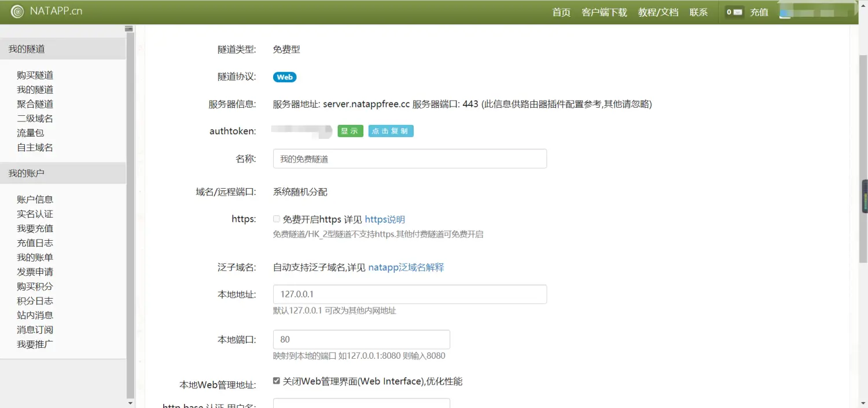Image resolution: width=868 pixels, height=408 pixels.
Task: Click the 名称 input field
Action: [x=410, y=159]
